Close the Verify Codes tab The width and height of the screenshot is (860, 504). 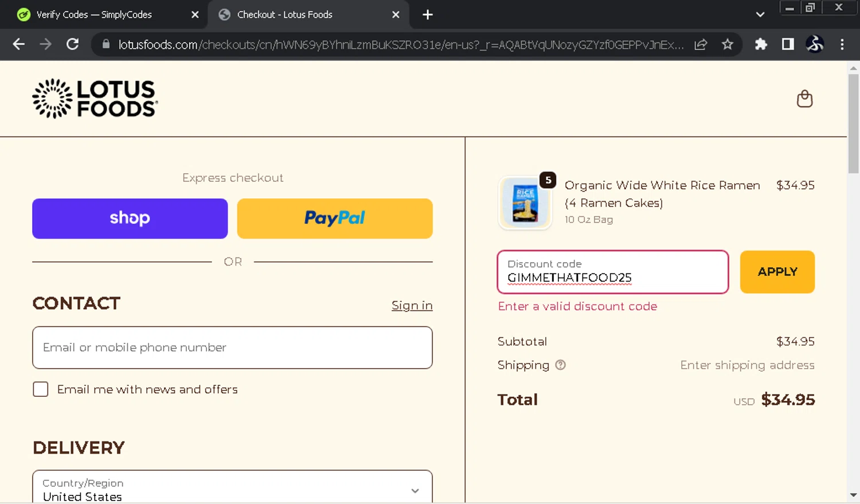click(x=195, y=15)
